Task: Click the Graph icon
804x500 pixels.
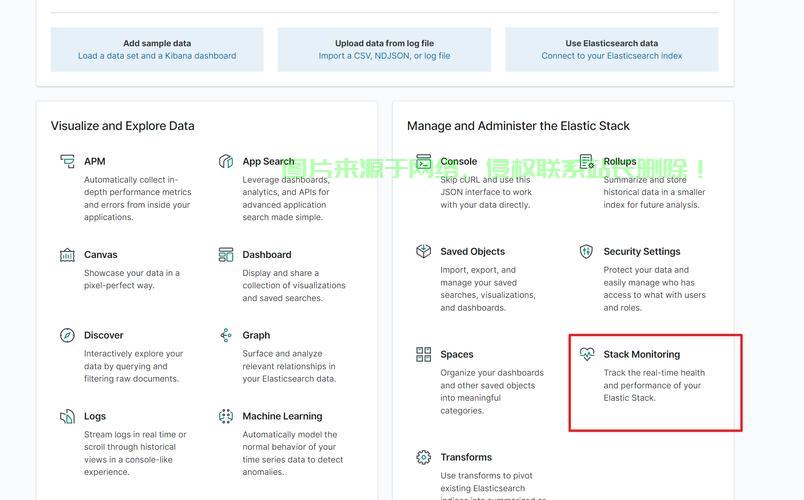Action: [226, 335]
